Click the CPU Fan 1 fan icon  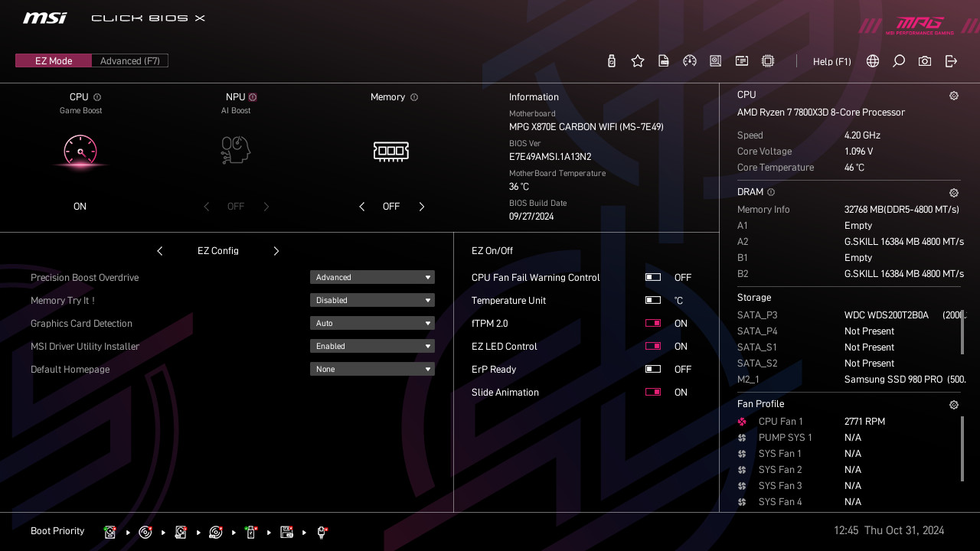pos(742,422)
